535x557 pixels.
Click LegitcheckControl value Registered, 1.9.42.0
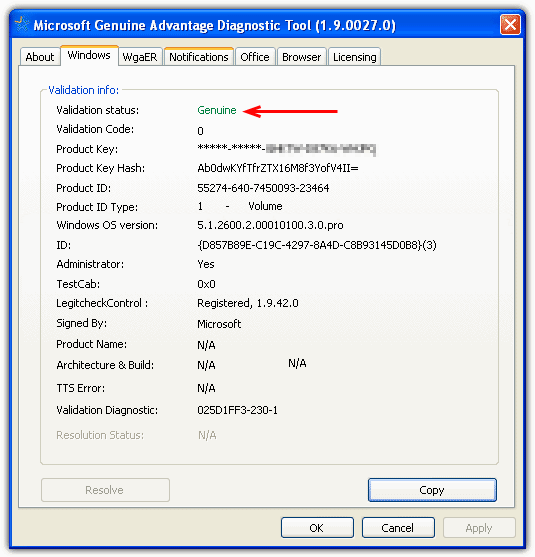point(248,303)
